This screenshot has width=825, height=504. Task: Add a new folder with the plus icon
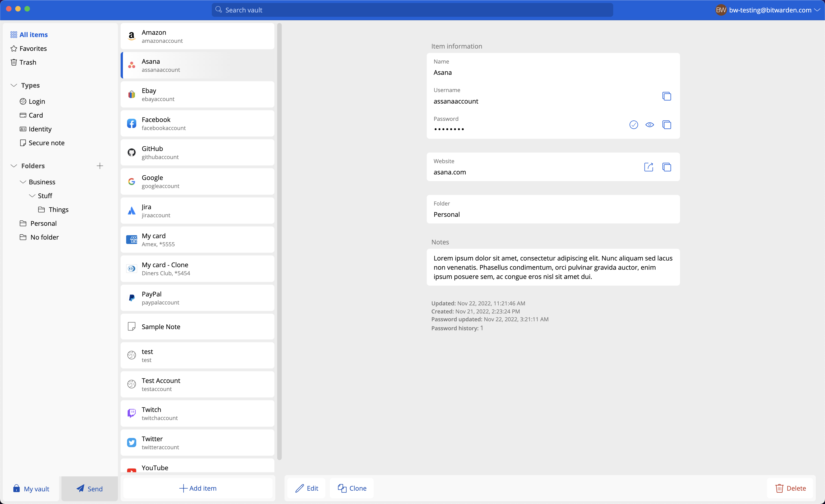pos(100,166)
